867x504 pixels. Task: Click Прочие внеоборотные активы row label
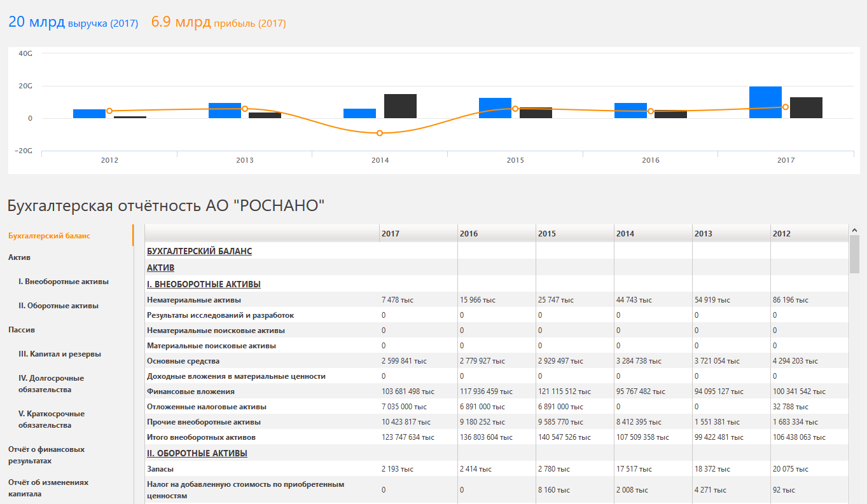(204, 422)
